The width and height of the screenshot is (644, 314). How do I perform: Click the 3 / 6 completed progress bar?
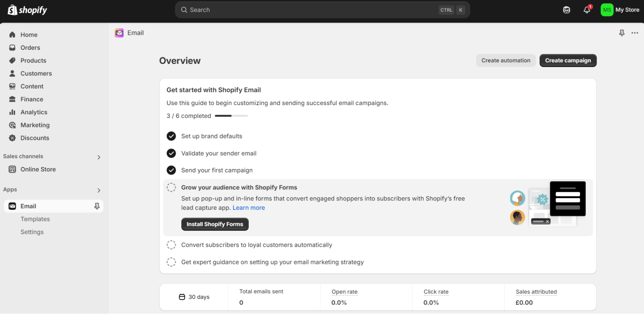231,116
